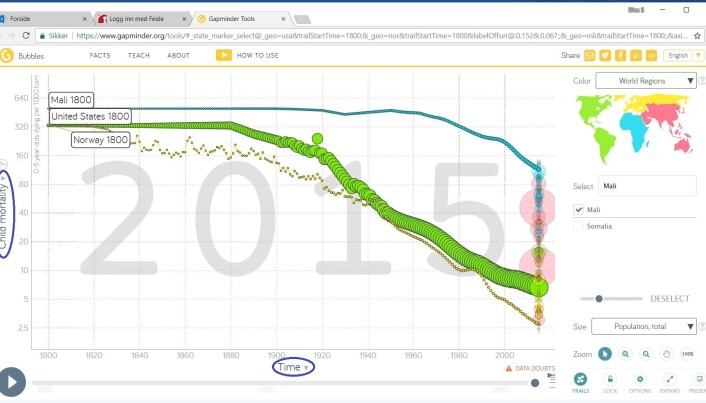Click the yellow How To Use video icon
This screenshot has width=706, height=403.
tap(224, 55)
